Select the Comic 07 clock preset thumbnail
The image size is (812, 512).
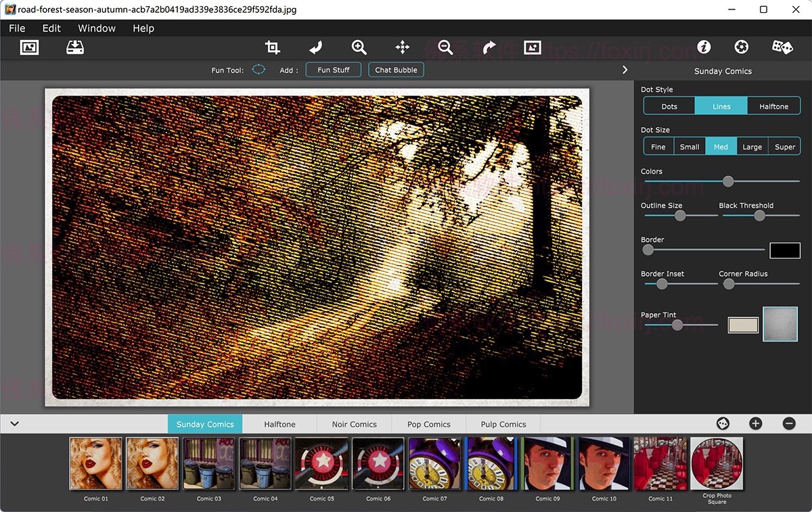point(434,463)
